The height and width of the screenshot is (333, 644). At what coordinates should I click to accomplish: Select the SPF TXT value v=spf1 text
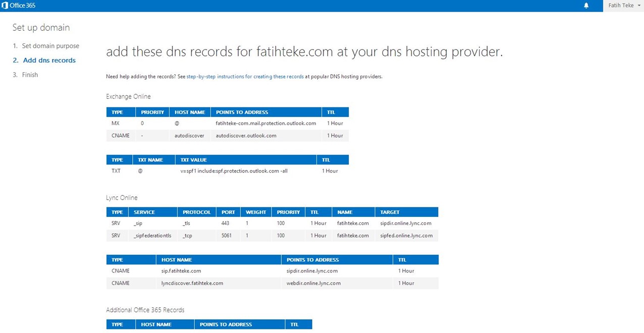(234, 171)
